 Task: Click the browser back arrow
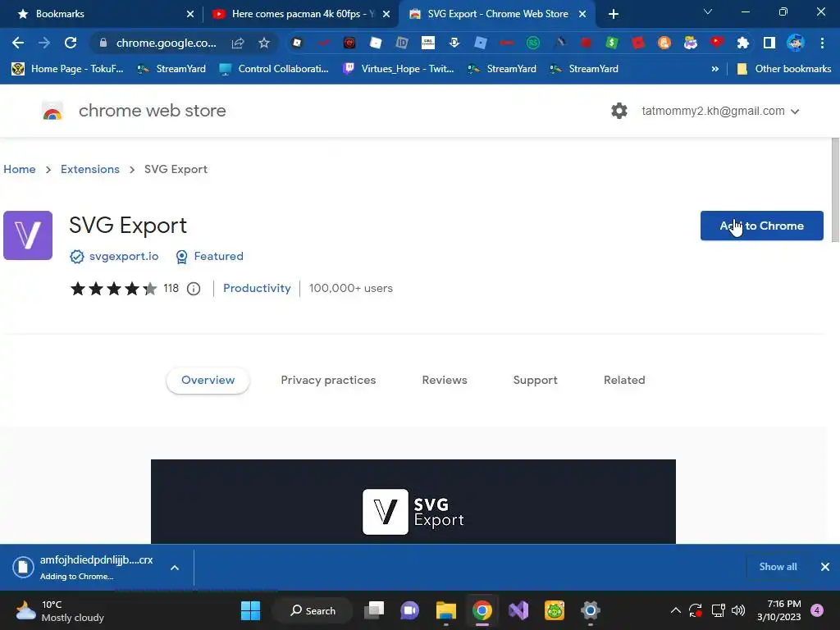18,43
